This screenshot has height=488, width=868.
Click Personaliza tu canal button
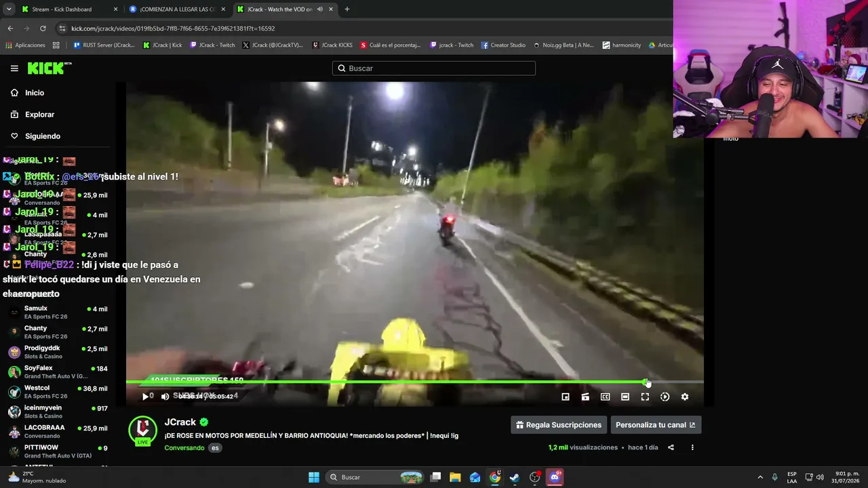(x=655, y=425)
